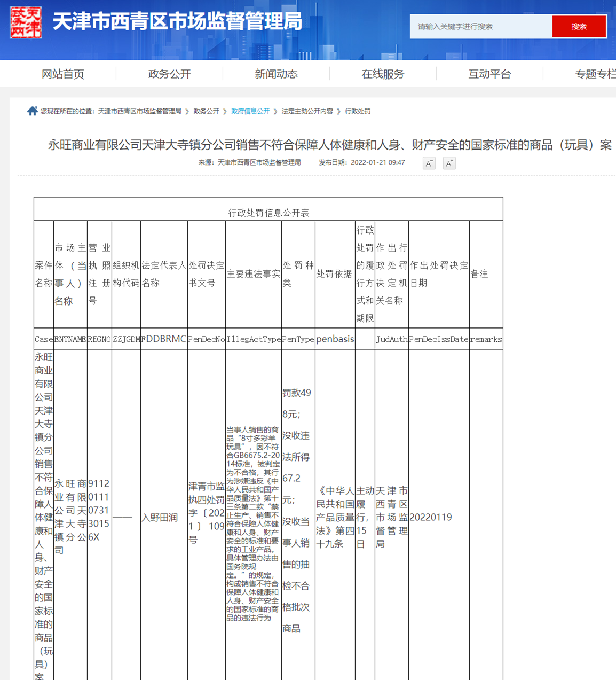This screenshot has width=616, height=680.
Task: Open the 专题专栏 navigation tab
Action: pos(596,74)
